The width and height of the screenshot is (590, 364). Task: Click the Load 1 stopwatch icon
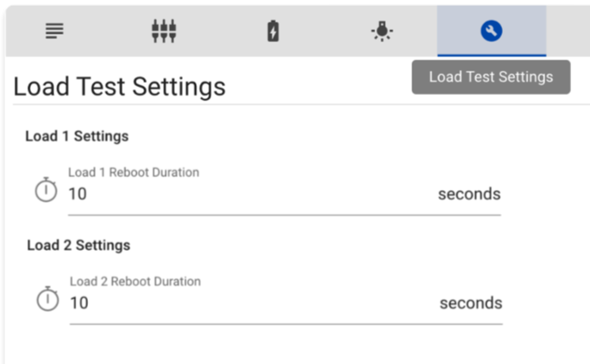point(46,191)
